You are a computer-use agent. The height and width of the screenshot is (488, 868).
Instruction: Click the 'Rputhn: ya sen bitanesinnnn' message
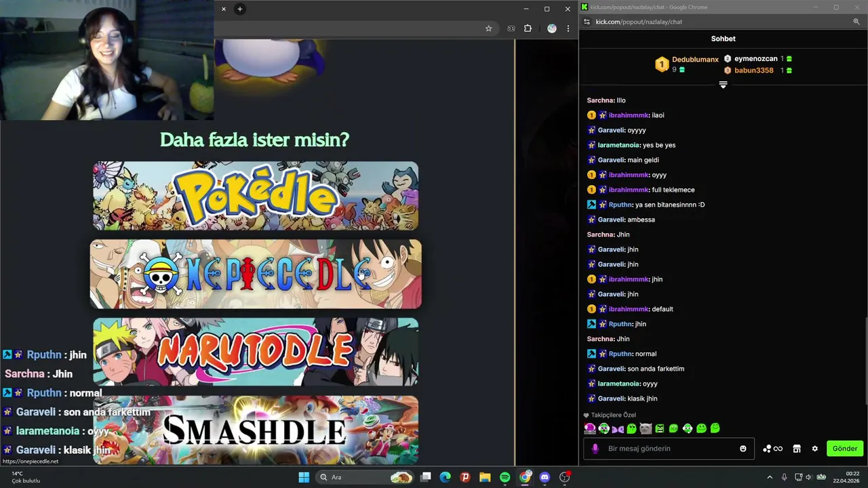point(646,205)
